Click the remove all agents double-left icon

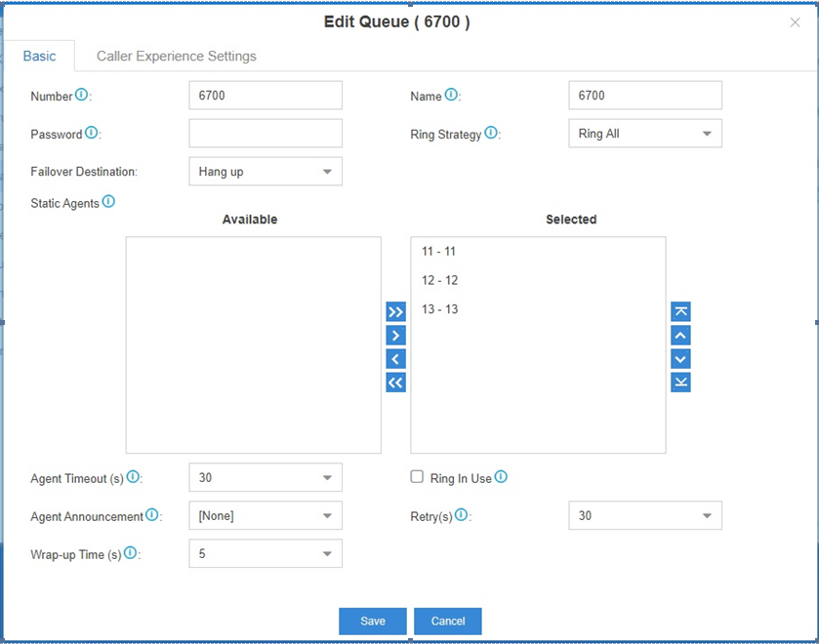(x=396, y=382)
